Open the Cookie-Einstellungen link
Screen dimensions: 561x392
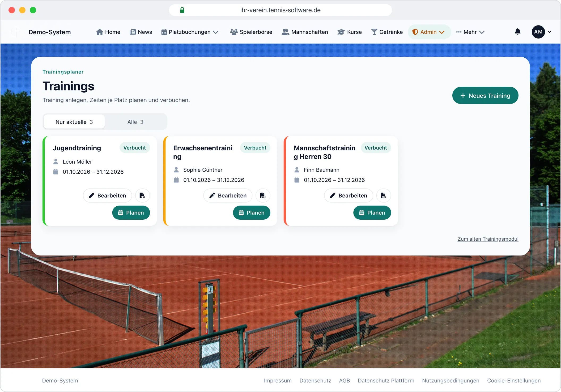tap(514, 380)
